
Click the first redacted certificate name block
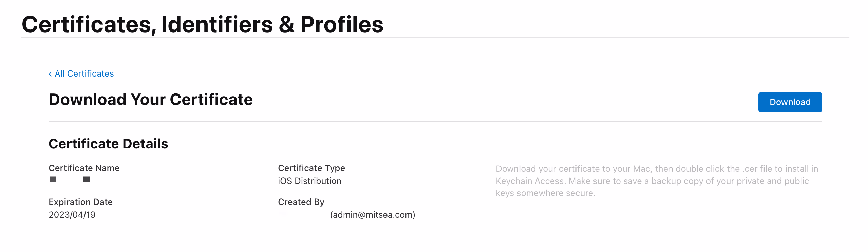53,179
